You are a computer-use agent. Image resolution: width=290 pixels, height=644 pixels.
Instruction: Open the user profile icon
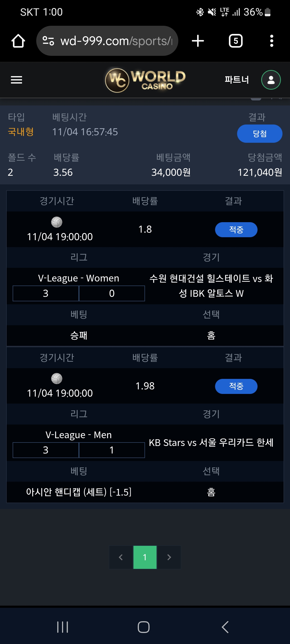click(271, 80)
